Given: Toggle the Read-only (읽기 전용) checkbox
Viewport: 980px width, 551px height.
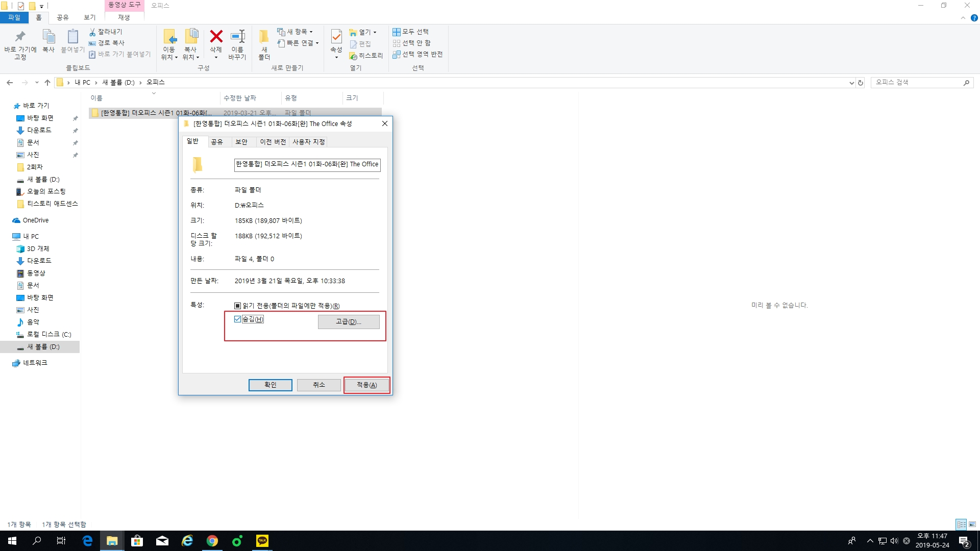Looking at the screenshot, I should point(237,306).
